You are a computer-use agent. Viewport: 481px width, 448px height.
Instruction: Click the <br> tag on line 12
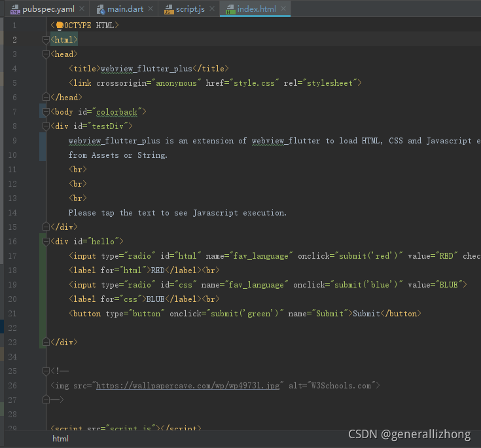(78, 184)
